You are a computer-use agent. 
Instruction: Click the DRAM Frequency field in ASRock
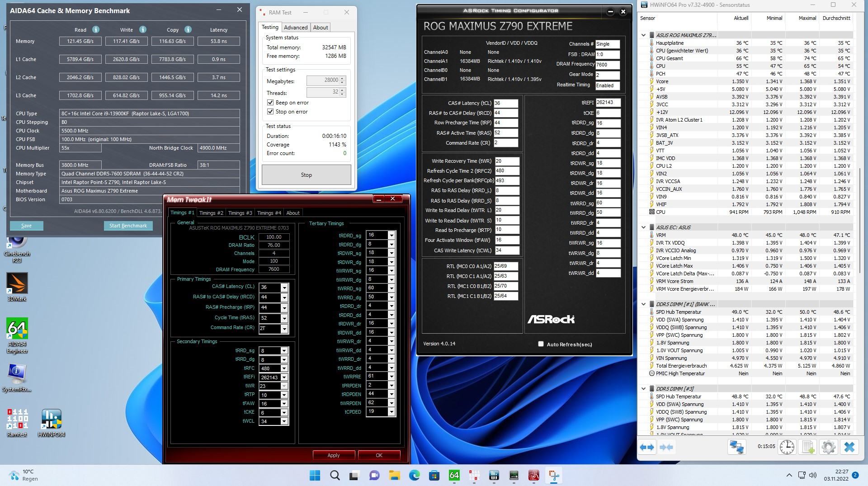point(608,65)
